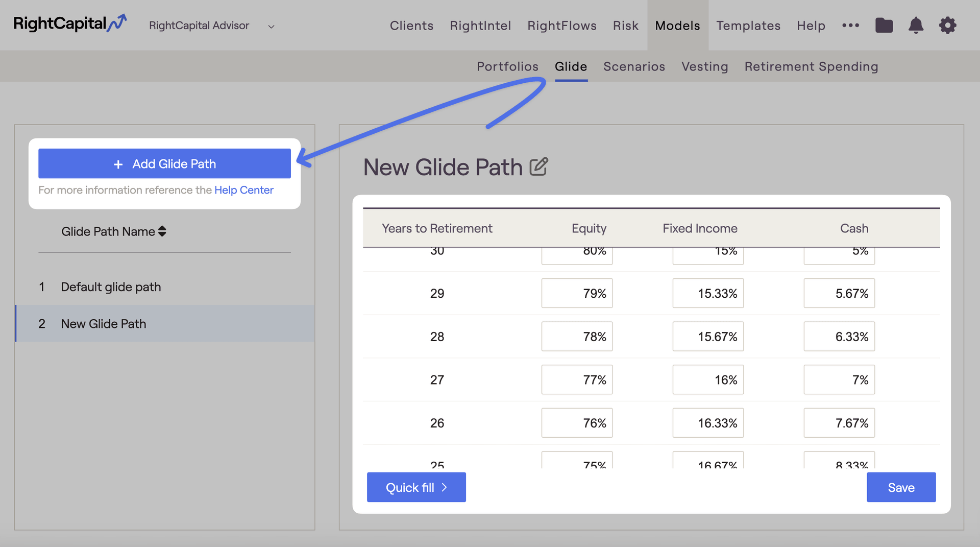
Task: Open the more options ellipsis menu
Action: [x=850, y=25]
